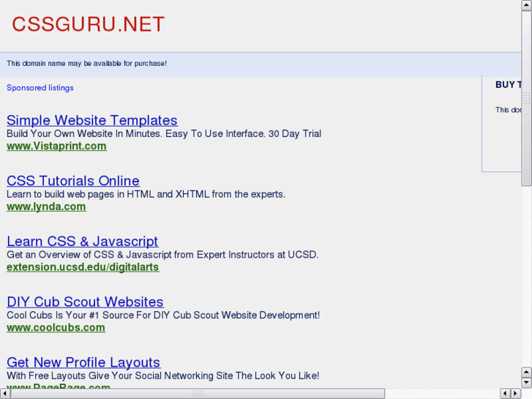Visit www.coolcubs.com link
532x399 pixels.
[x=56, y=327]
